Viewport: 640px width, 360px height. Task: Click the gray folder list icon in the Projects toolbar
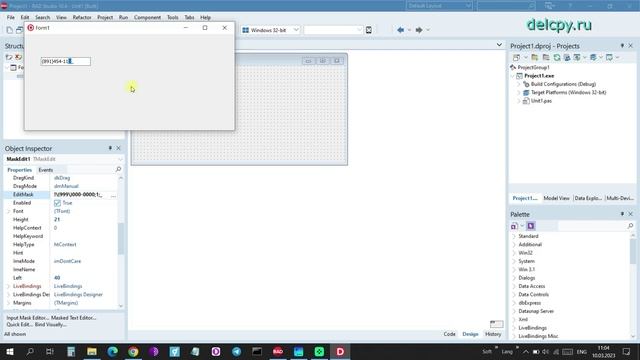coord(546,58)
